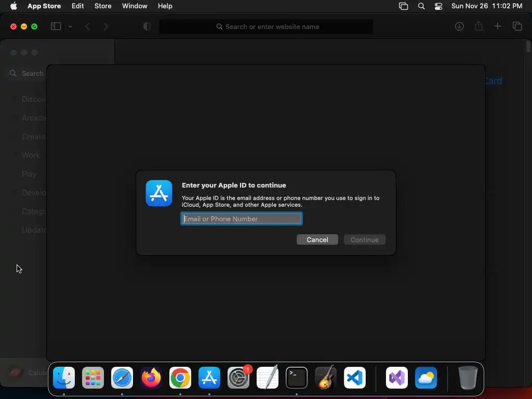Launch GarageBand from the Dock
The height and width of the screenshot is (399, 532).
click(326, 377)
